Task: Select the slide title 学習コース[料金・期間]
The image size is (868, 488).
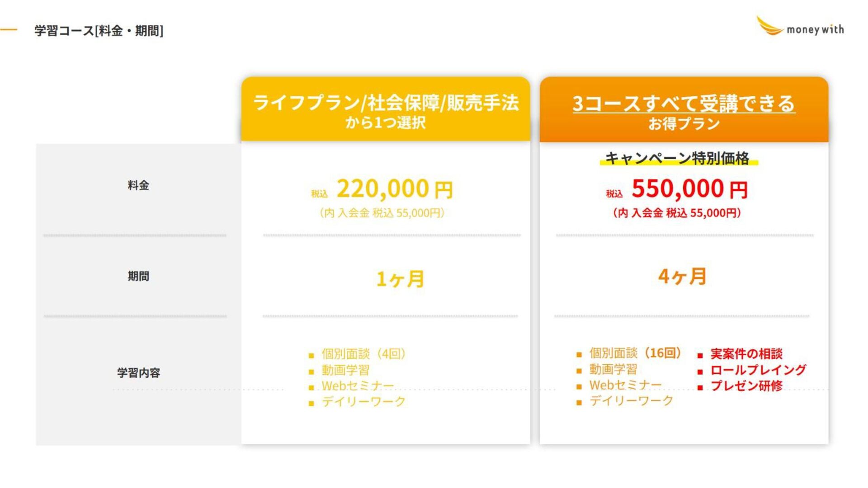Action: click(x=99, y=31)
